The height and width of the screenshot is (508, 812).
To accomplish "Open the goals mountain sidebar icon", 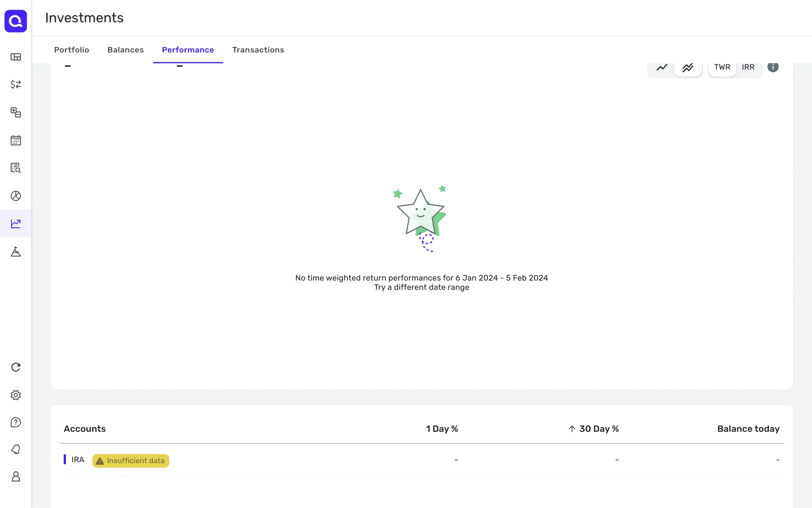I will point(16,251).
